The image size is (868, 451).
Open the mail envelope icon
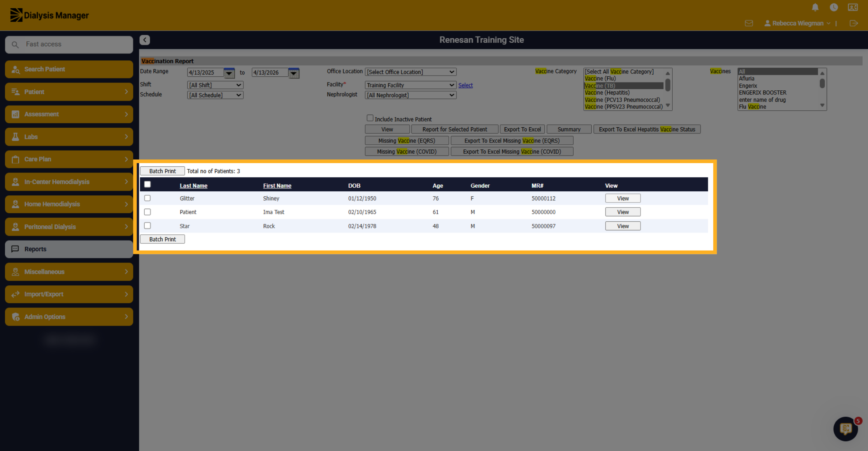(749, 23)
